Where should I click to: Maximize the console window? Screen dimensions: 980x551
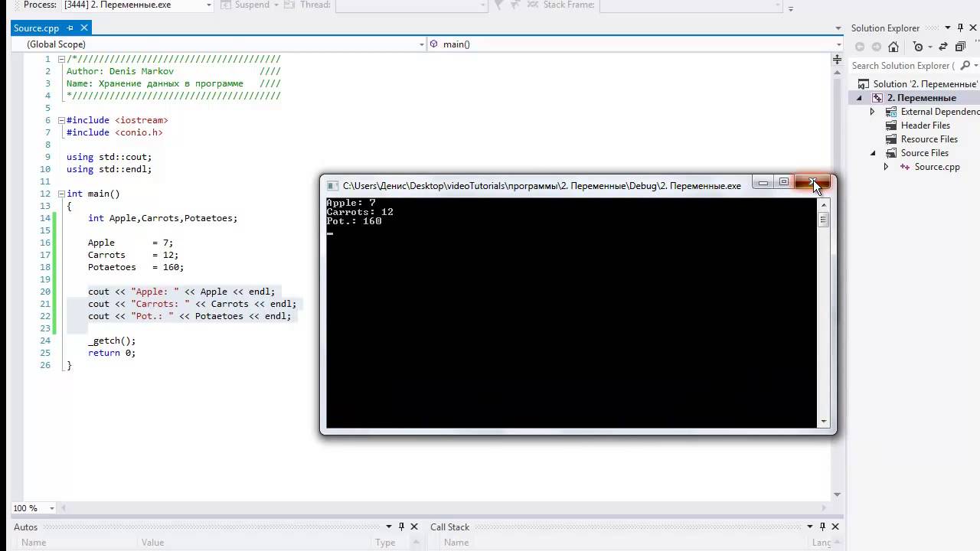[783, 182]
